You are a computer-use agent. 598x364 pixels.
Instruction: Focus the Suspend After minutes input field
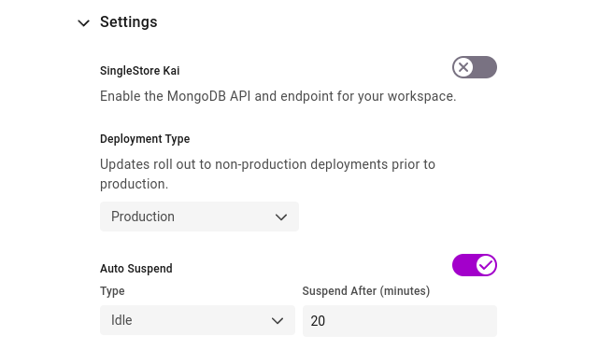pyautogui.click(x=399, y=321)
